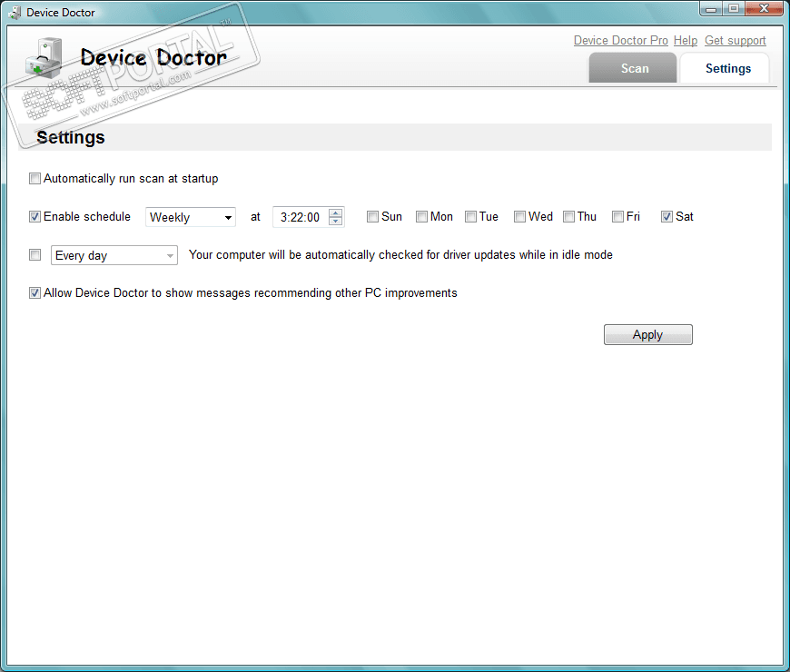Check the Sun day checkbox
Viewport: 790px width, 672px height.
click(372, 217)
